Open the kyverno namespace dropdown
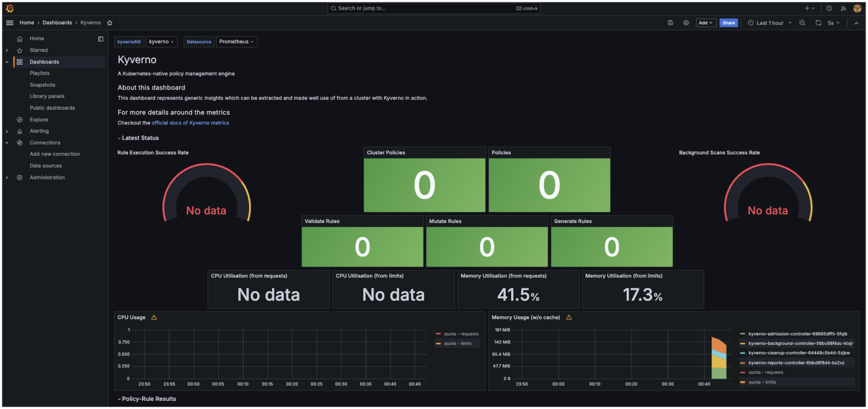 tap(162, 42)
